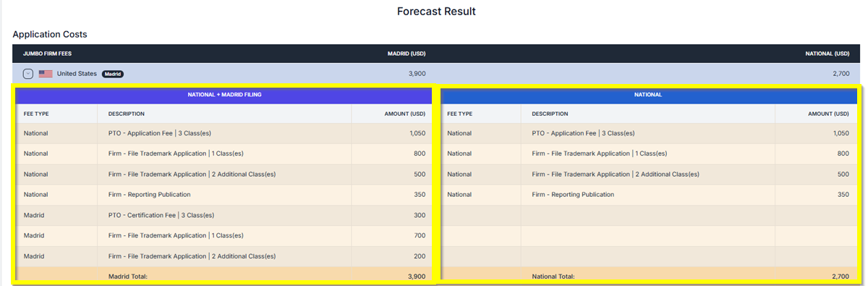Screen dimensions: 868x286
Task: Click Jumbo Firm Fees column header
Action: click(x=48, y=54)
